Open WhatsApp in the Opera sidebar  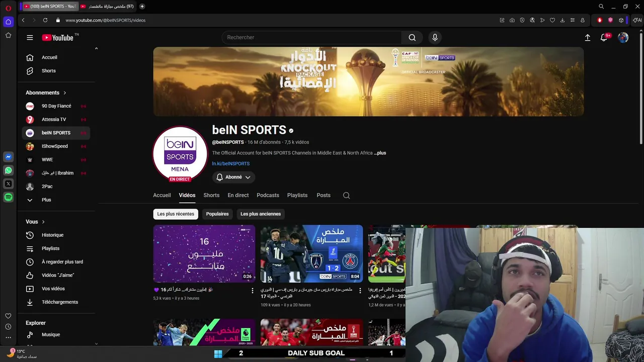pos(8,170)
